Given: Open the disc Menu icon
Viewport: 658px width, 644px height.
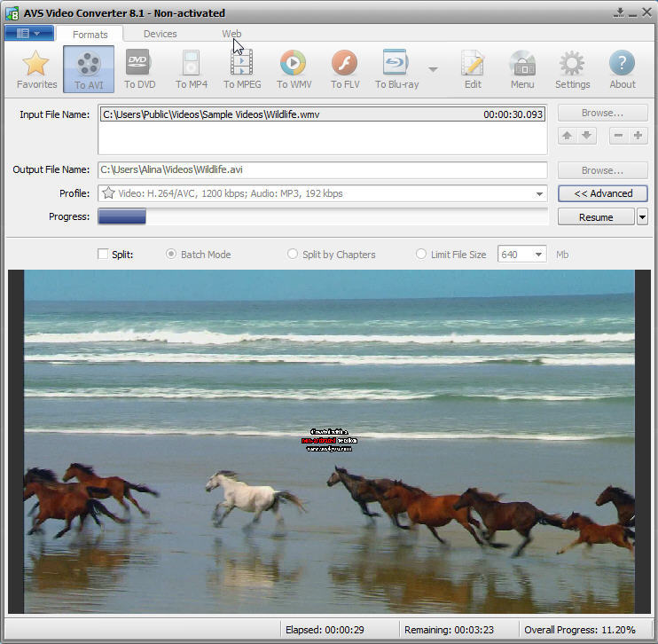Looking at the screenshot, I should 522,63.
